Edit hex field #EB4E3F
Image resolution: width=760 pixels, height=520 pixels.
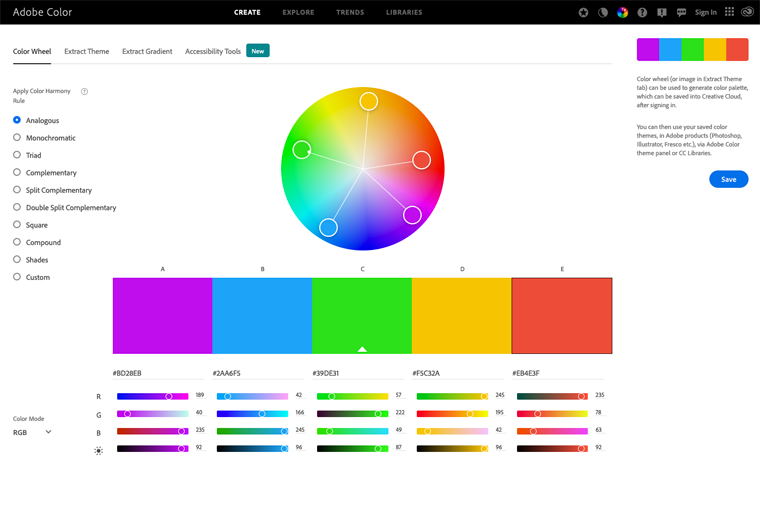coord(558,373)
